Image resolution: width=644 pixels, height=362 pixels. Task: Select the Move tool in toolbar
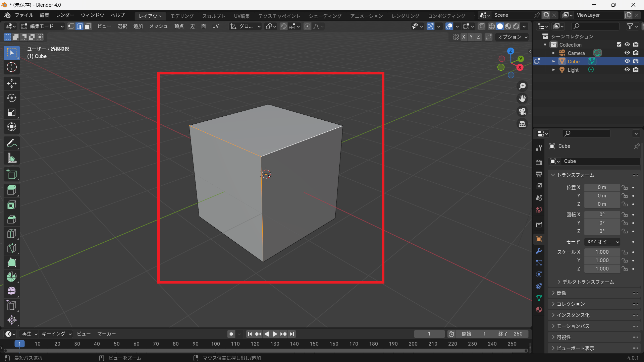tap(12, 83)
